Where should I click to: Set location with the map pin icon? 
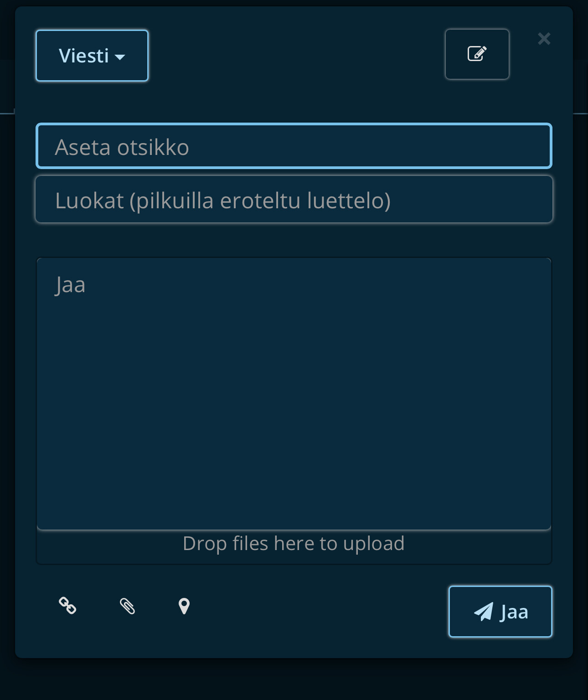(184, 606)
